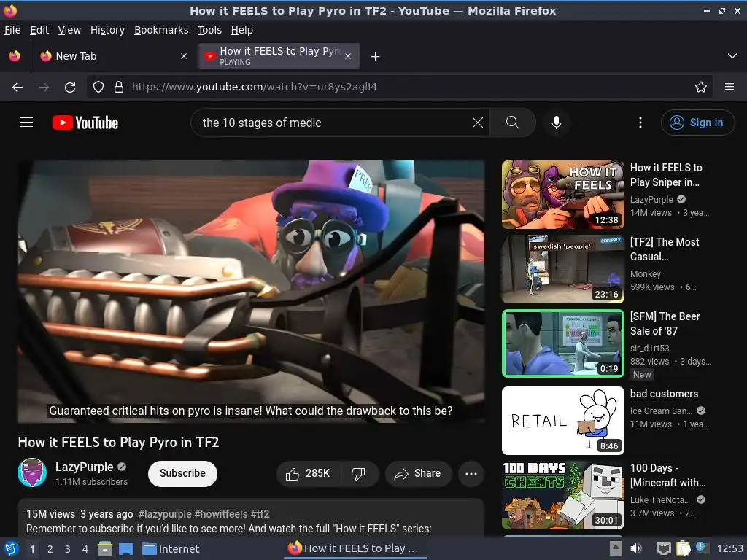Open the tracking protection shield
Viewport: 747px width, 560px height.
pos(98,87)
